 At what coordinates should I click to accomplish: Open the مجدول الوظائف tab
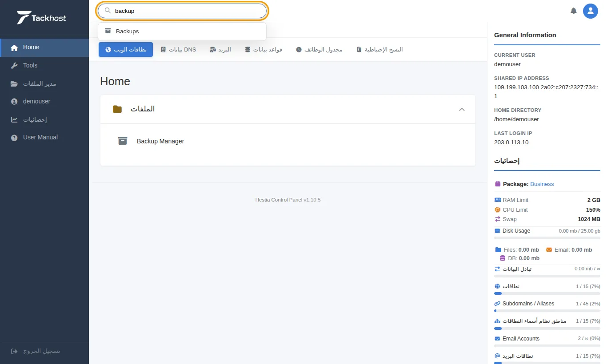point(319,50)
